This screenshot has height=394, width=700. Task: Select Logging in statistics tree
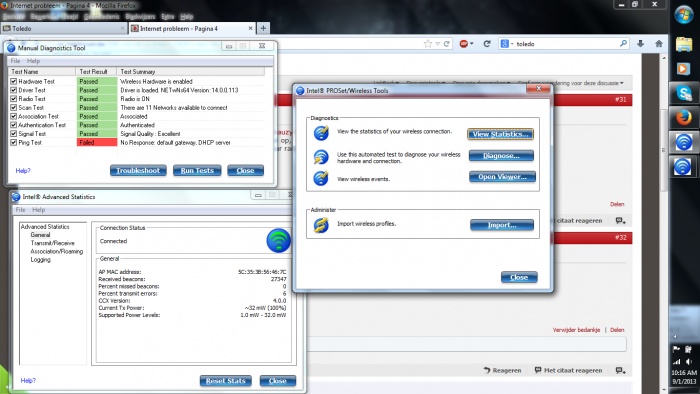40,260
